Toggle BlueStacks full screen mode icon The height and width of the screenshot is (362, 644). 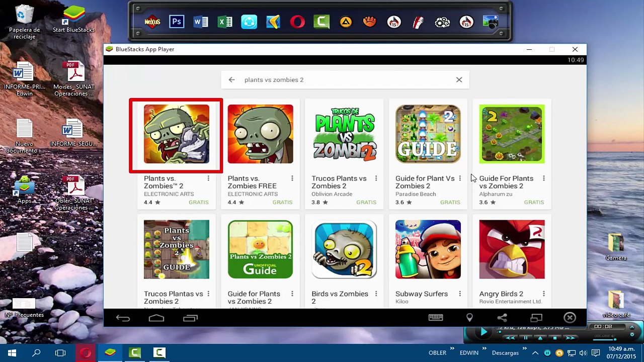536,318
